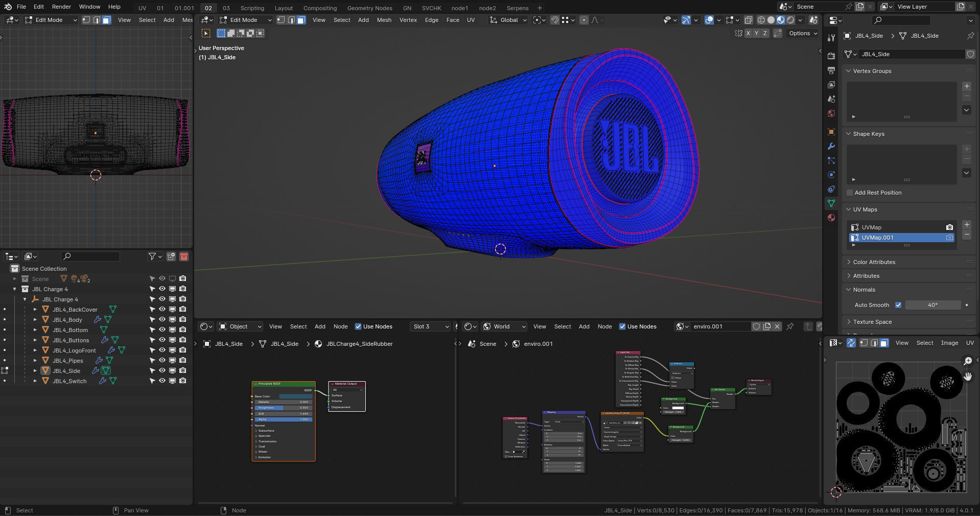Toggle render visibility for JBL4_Pipes
Screen dimensions: 980x516
click(182, 360)
